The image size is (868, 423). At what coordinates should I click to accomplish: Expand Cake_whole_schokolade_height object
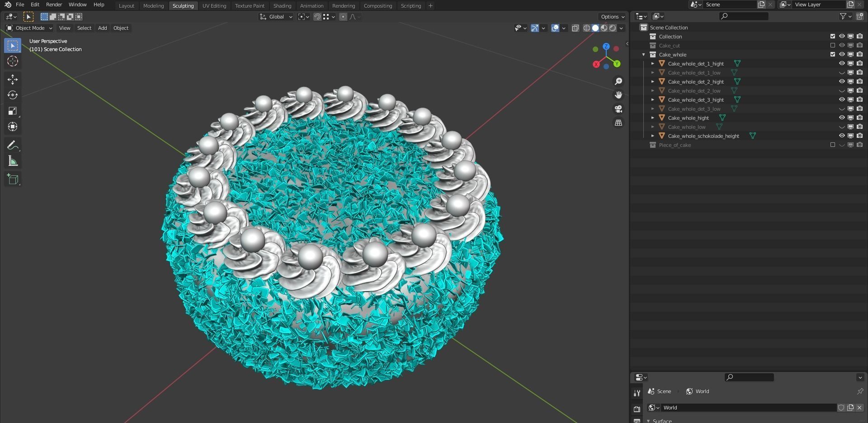coord(653,136)
